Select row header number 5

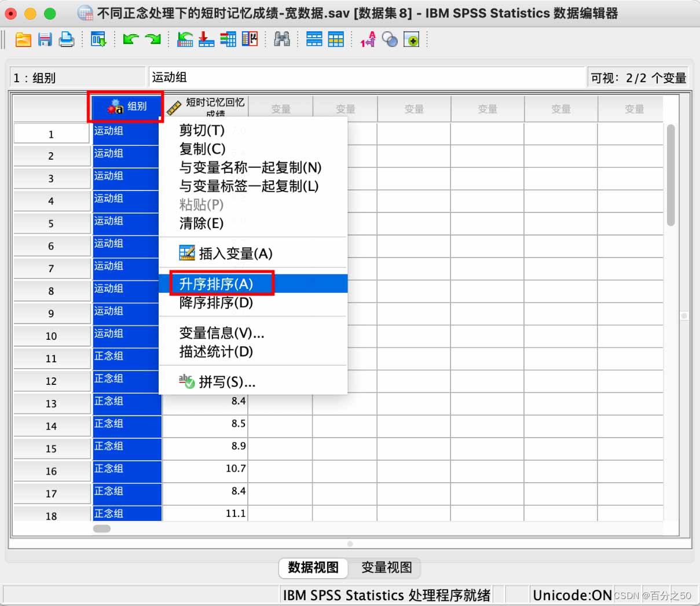(x=51, y=223)
